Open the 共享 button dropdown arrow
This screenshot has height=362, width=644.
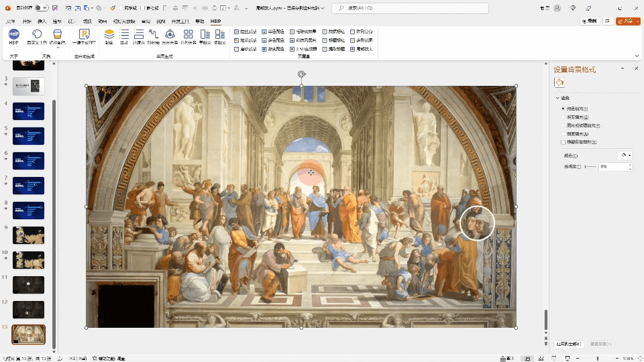(x=637, y=21)
